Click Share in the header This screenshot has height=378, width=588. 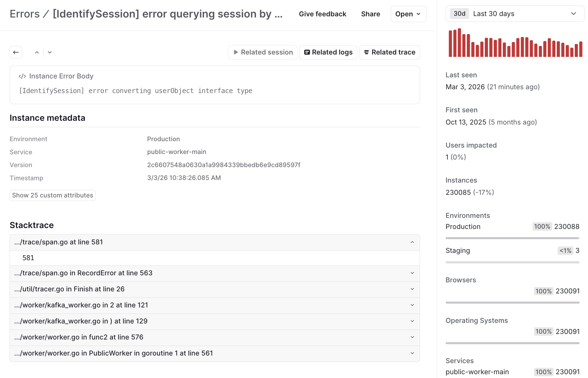370,14
